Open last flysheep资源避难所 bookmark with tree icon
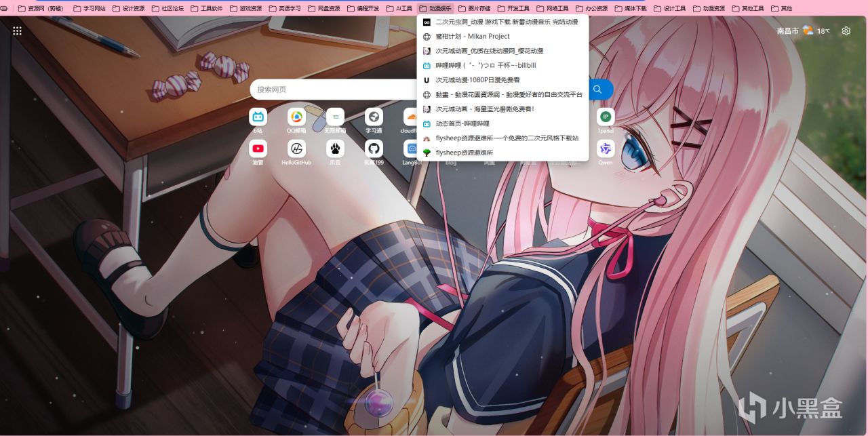Screen dimensions: 868x436 point(502,153)
